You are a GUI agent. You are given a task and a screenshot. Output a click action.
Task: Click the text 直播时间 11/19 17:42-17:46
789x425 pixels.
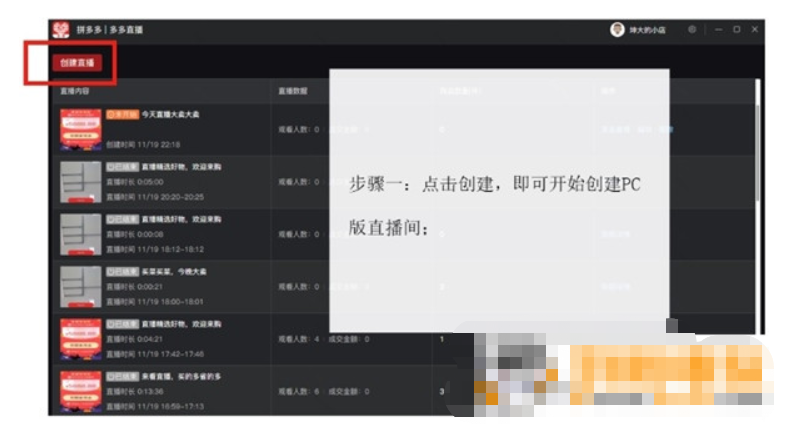155,354
